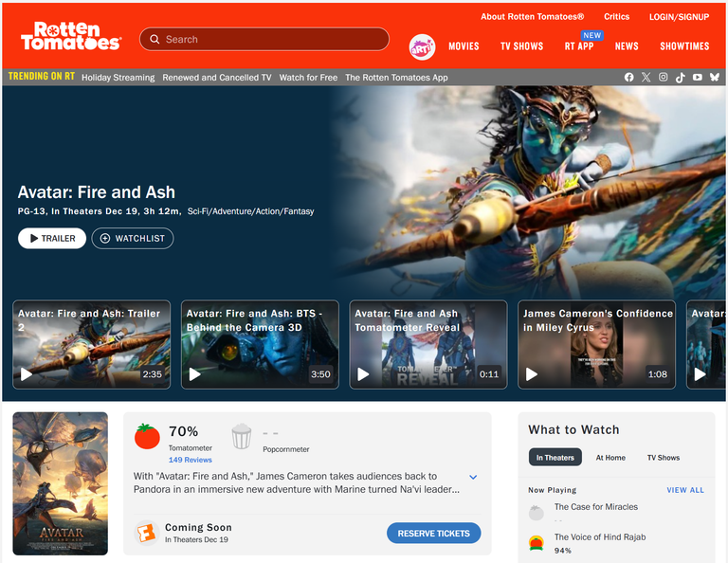The width and height of the screenshot is (728, 563).
Task: Click the Bluesky butterfly icon
Action: point(715,78)
